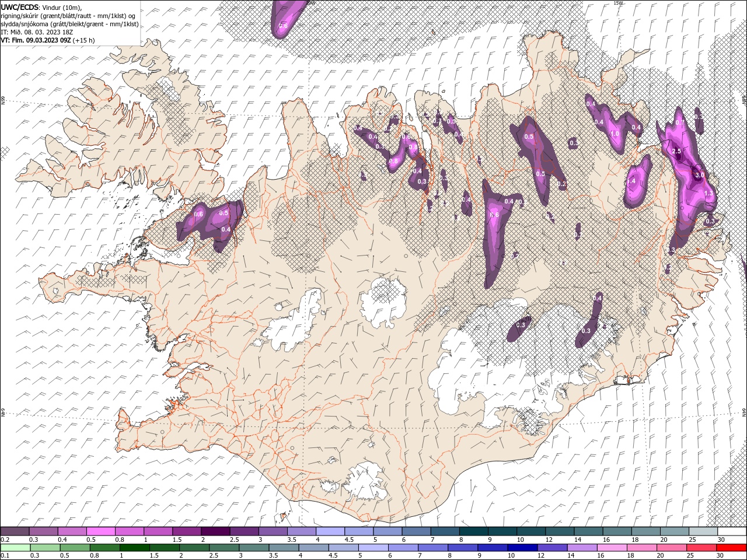This screenshot has width=747, height=560.
Task: Click the '0.2' label on the legend
Action: pos(5,540)
